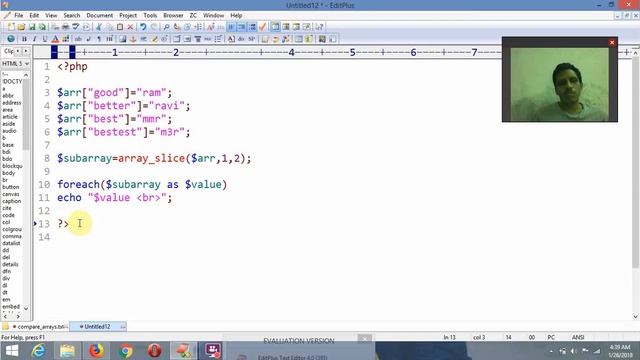Open the Window menu
640x360 pixels.
click(213, 15)
